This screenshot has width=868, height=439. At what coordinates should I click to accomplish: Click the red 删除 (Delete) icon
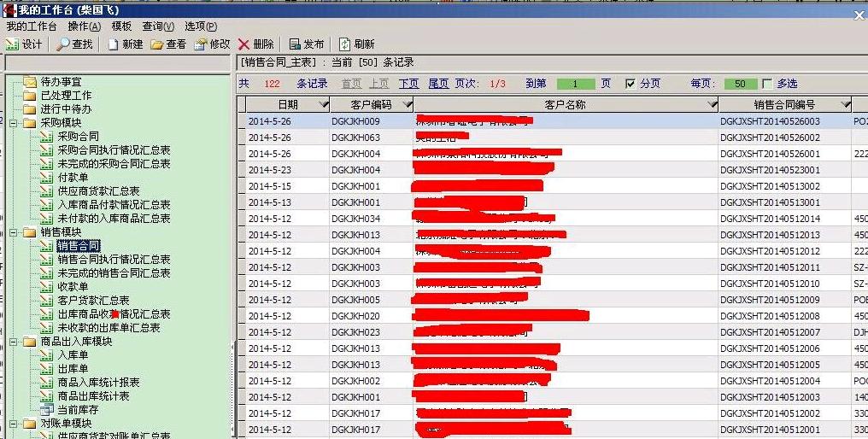click(244, 44)
